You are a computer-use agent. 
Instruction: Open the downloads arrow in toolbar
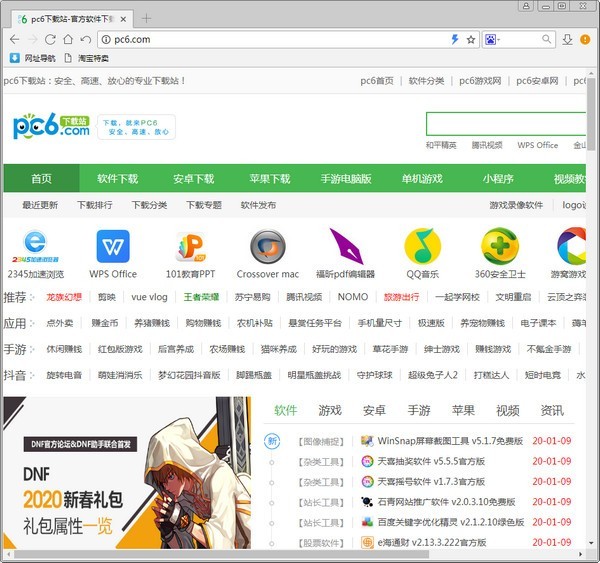(567, 39)
